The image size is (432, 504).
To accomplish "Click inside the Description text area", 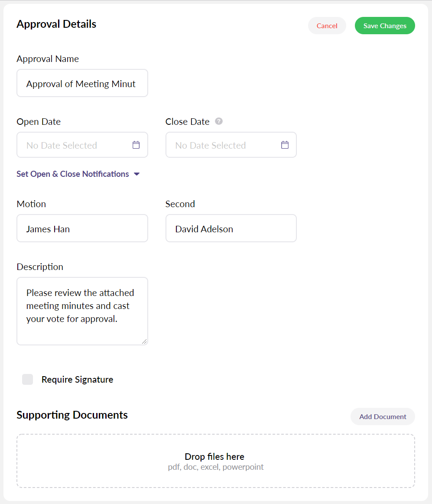I will 82,311.
